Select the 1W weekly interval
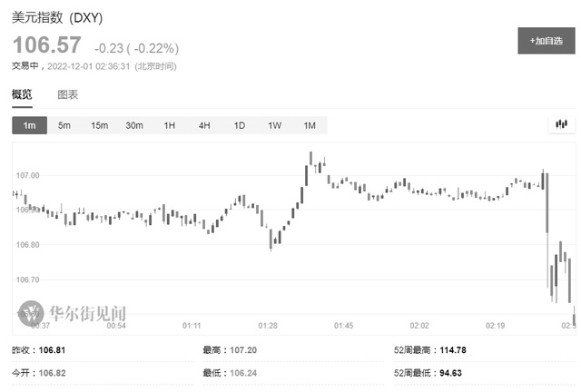Screen dimensions: 581x392 coord(274,125)
